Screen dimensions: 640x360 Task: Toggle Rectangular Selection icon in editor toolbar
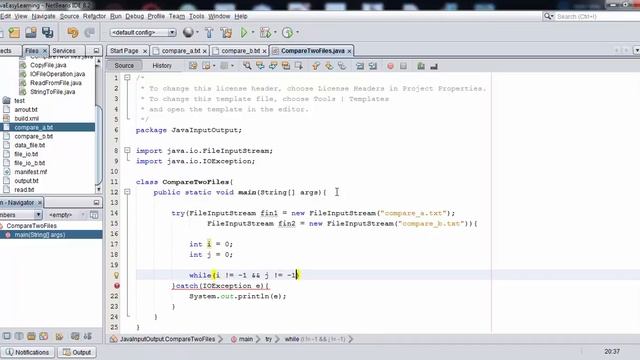point(299,66)
